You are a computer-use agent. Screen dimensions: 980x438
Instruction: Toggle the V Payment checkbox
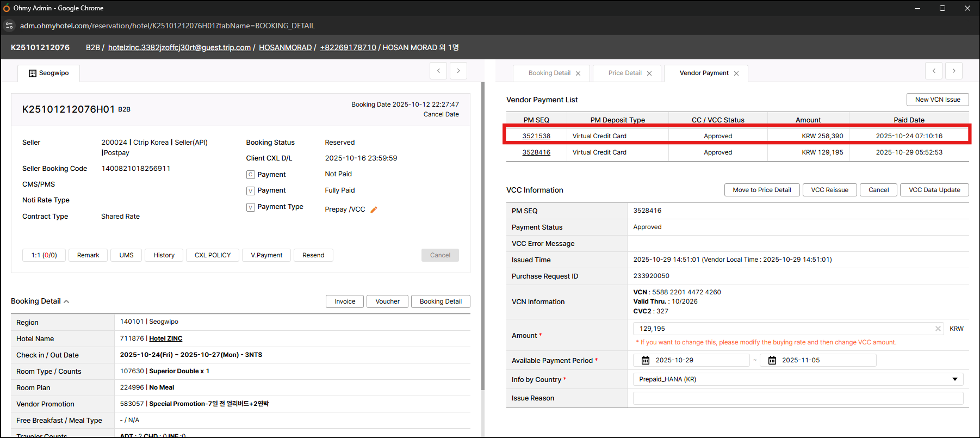click(251, 191)
